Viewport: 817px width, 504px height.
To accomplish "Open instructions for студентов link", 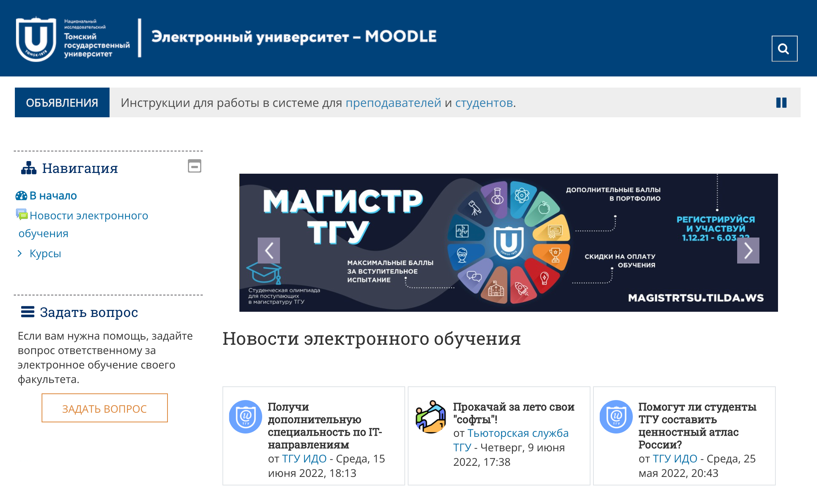I will pos(484,103).
